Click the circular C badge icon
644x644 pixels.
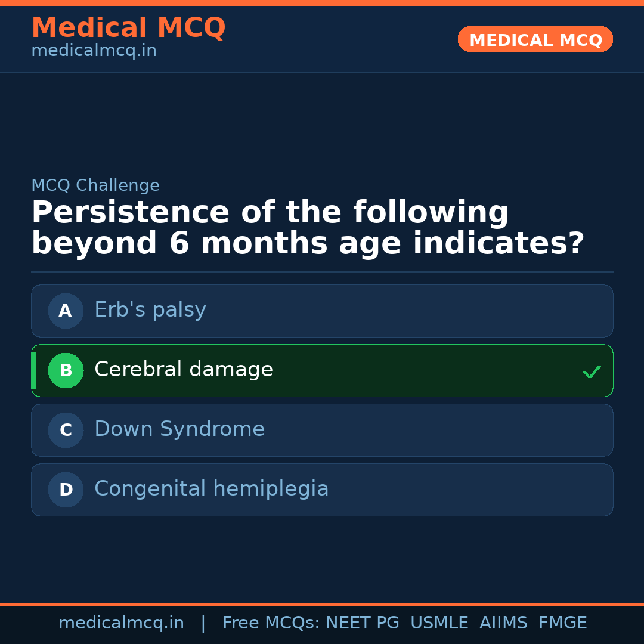66,430
